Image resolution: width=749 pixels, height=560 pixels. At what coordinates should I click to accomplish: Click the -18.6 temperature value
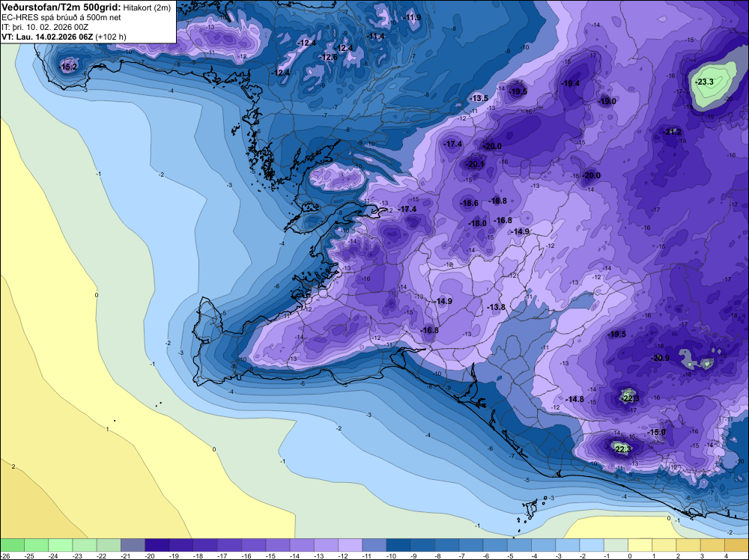point(469,203)
